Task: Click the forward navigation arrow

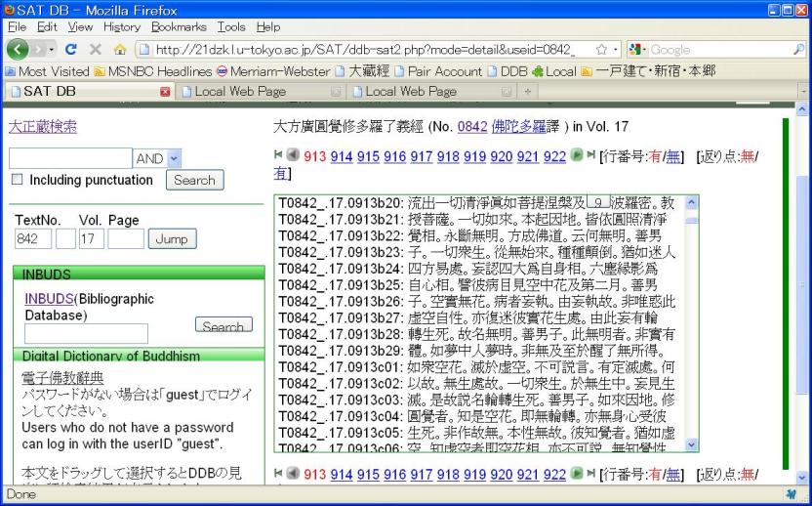Action: tap(37, 49)
